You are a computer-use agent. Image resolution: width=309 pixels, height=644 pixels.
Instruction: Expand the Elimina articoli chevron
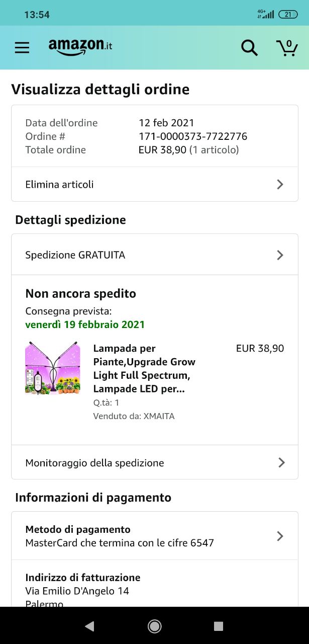pos(280,185)
